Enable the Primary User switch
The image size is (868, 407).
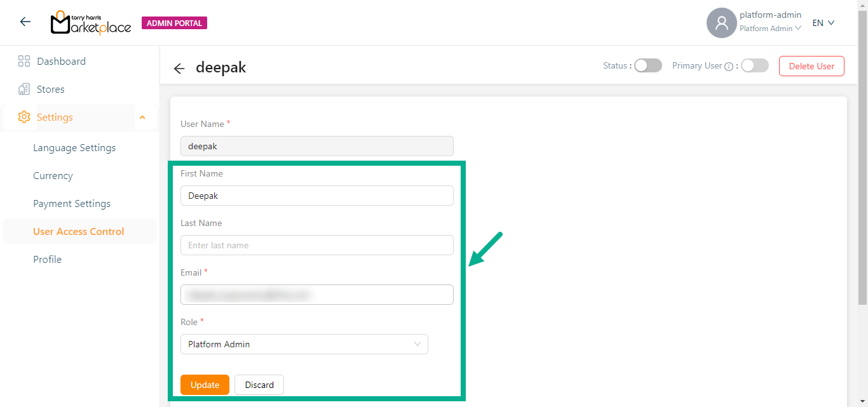pyautogui.click(x=755, y=66)
